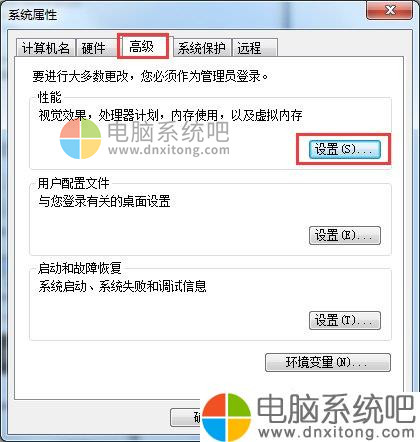The width and height of the screenshot is (420, 442).
Task: Click the 用户配置文件 group label
Action: [73, 183]
